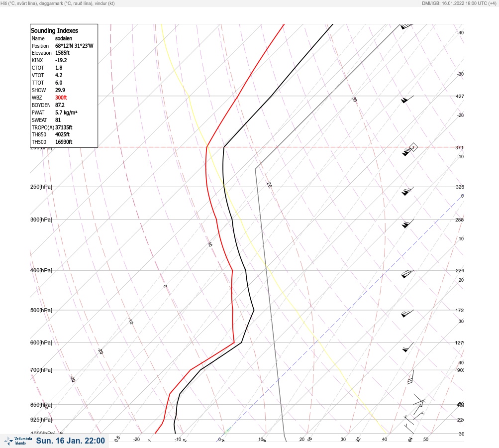Click the 'Sun. 16 Jan. 22:00' timestamp
Viewport: 499px width, 448px height.
pyautogui.click(x=70, y=441)
